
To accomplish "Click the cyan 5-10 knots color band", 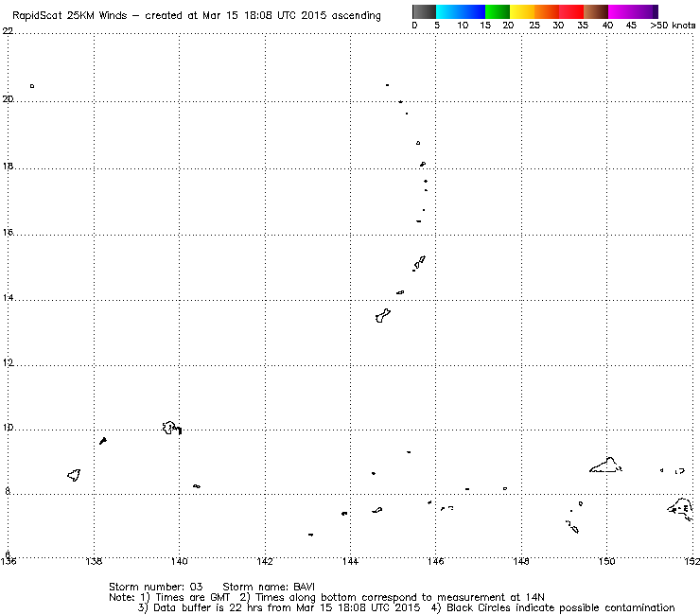I will [x=448, y=11].
